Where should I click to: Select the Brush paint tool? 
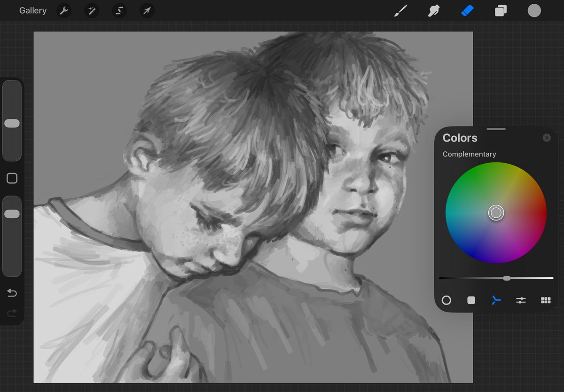click(400, 10)
